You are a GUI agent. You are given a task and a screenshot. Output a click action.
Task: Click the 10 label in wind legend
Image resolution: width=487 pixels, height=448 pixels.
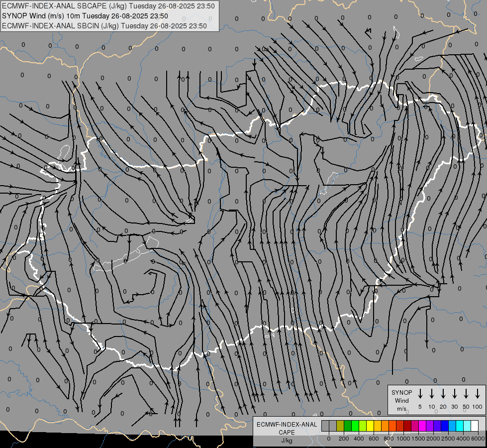tap(432, 407)
